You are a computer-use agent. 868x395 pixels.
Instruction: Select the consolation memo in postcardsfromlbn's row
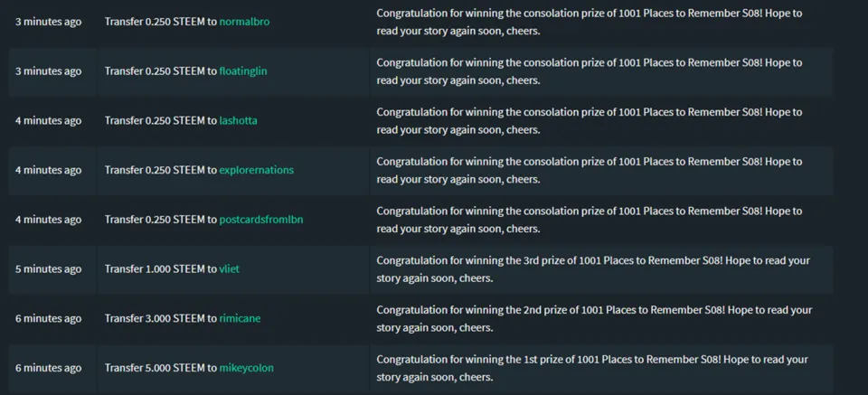tap(589, 220)
